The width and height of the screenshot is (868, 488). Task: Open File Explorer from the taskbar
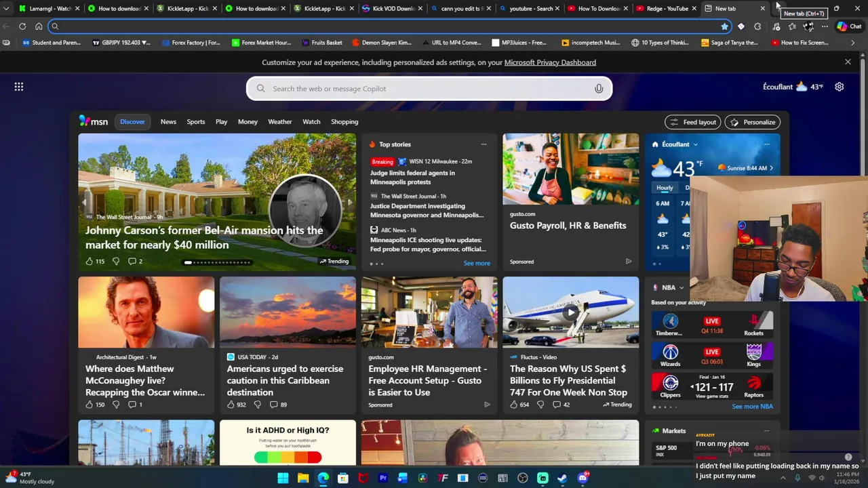tap(303, 479)
